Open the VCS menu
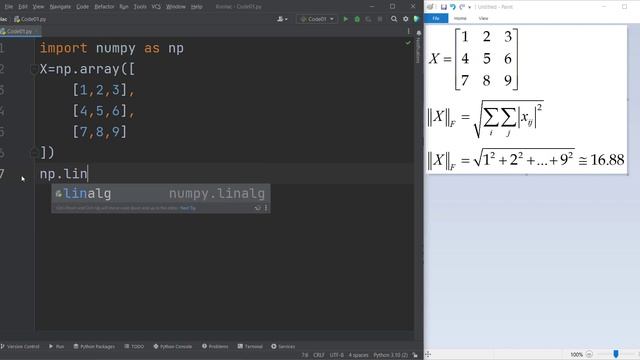 [x=156, y=7]
